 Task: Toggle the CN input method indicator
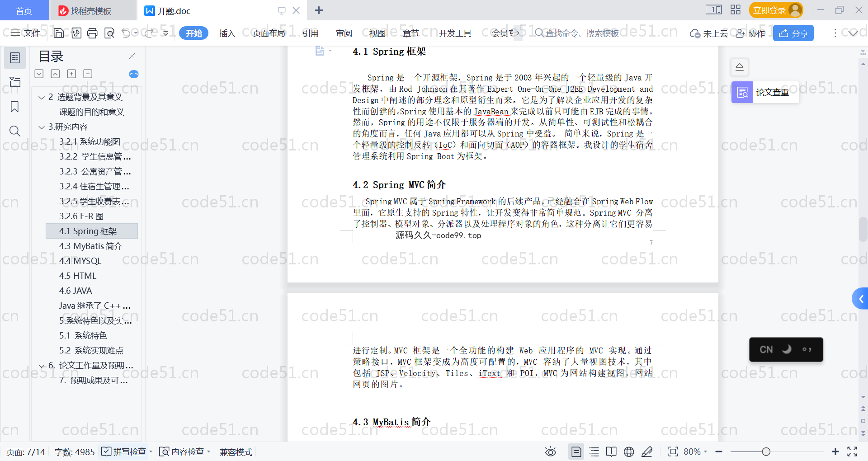[766, 350]
